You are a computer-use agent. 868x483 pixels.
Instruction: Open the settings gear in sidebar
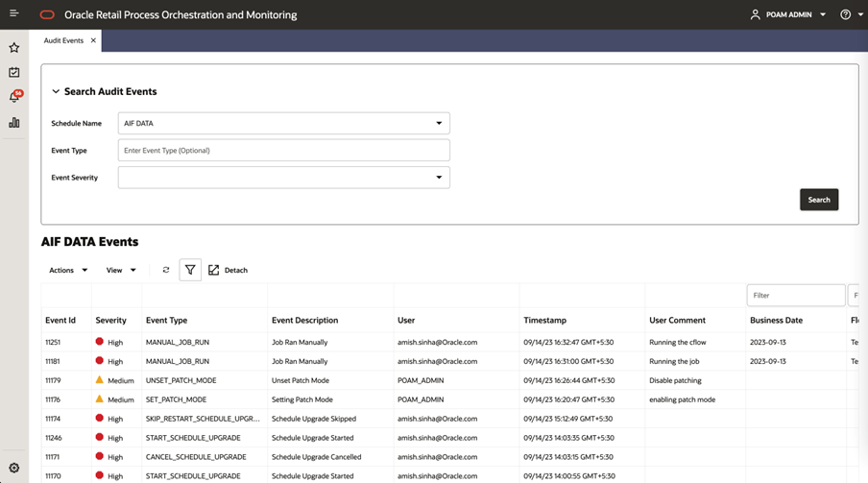[x=14, y=468]
